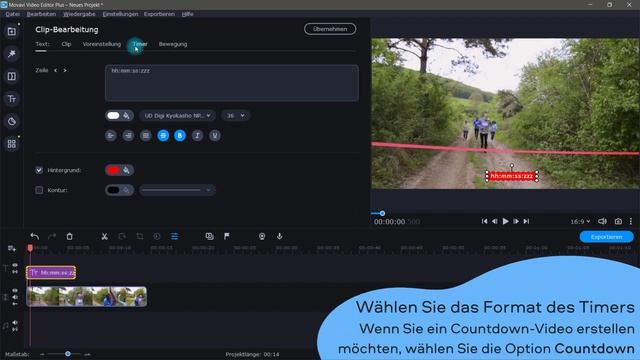
Task: Click the Maßstab zoom slider handle
Action: coord(68,354)
